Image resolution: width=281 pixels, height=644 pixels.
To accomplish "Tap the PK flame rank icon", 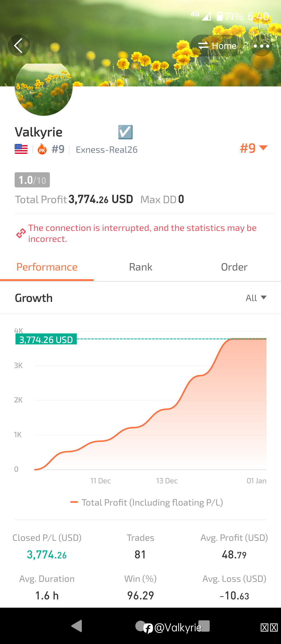I will point(42,149).
